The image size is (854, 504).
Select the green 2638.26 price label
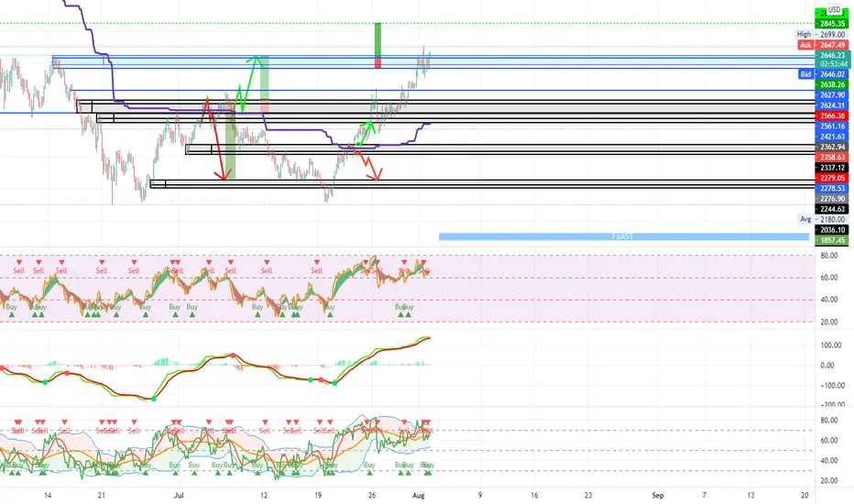pos(832,84)
